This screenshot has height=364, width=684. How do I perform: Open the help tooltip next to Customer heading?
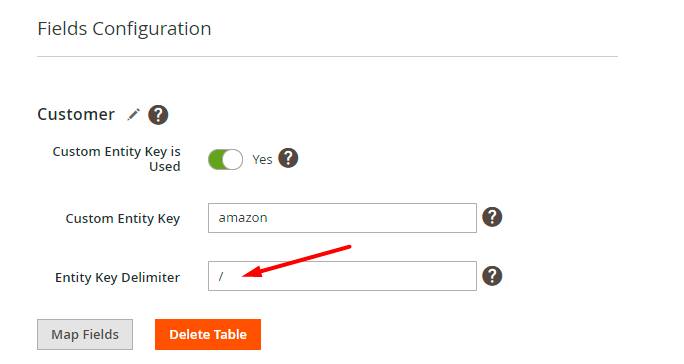coord(158,115)
